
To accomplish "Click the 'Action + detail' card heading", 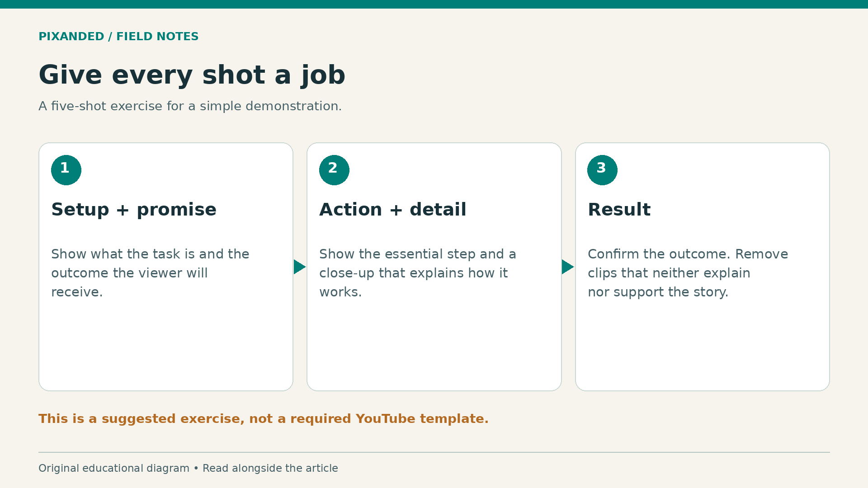I will [392, 210].
